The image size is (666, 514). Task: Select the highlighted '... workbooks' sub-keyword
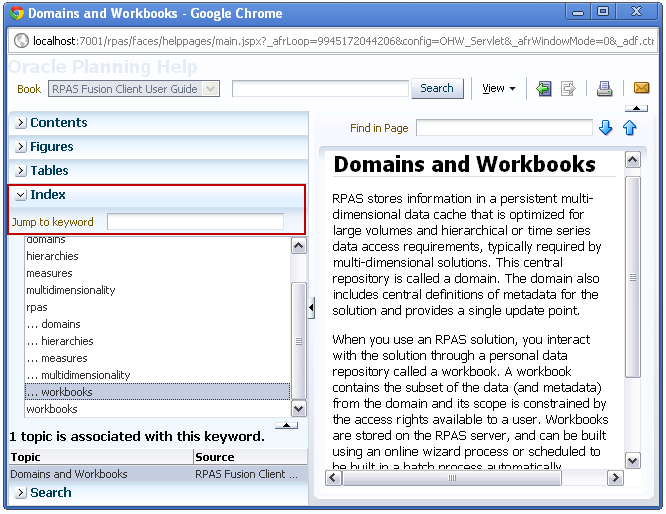tap(157, 392)
